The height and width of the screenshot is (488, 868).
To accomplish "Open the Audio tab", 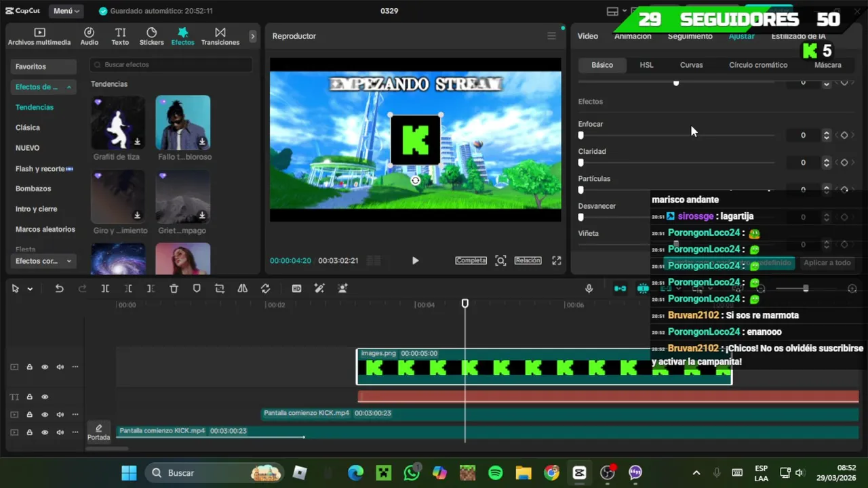I will point(90,37).
